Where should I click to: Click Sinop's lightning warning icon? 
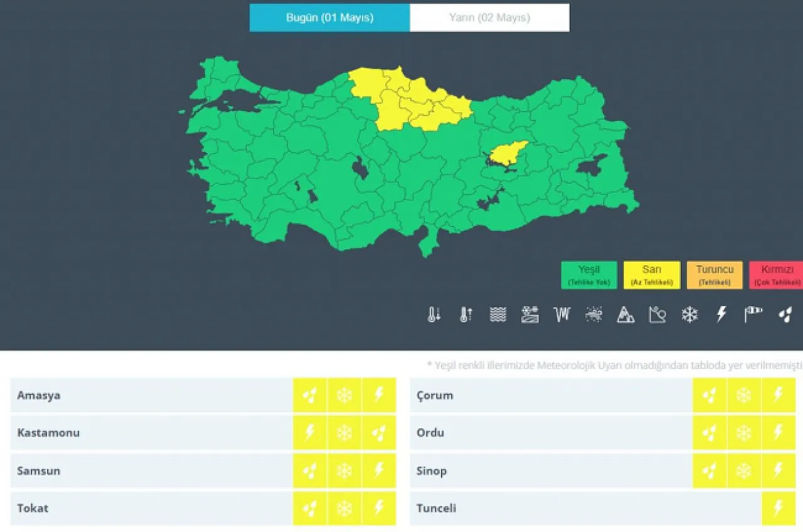click(779, 471)
